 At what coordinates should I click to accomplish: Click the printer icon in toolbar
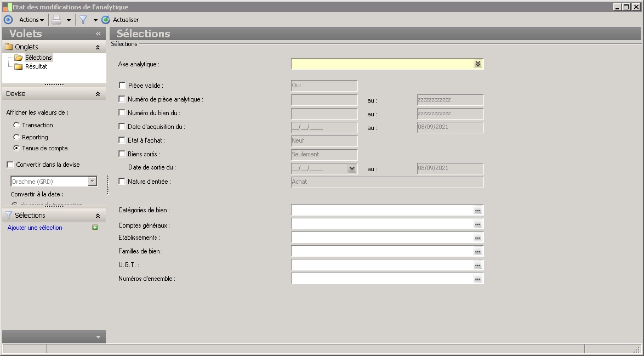[56, 20]
